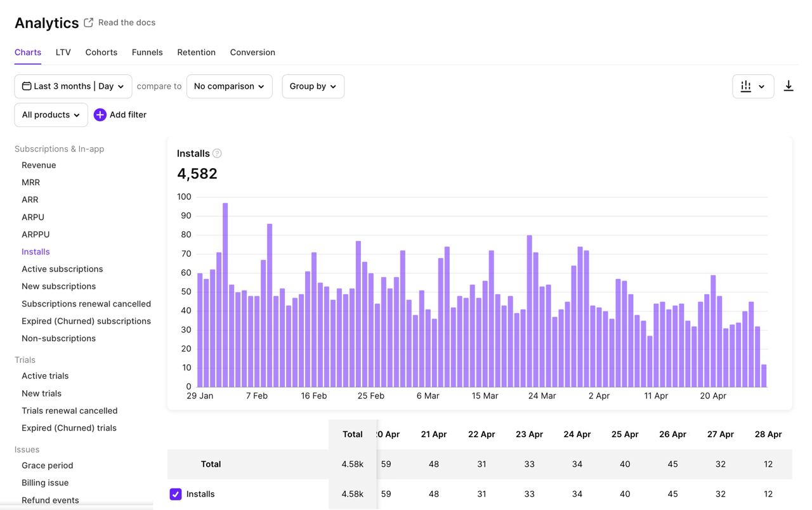The height and width of the screenshot is (510, 812).
Task: Click the download icon to export chart data
Action: tap(789, 85)
